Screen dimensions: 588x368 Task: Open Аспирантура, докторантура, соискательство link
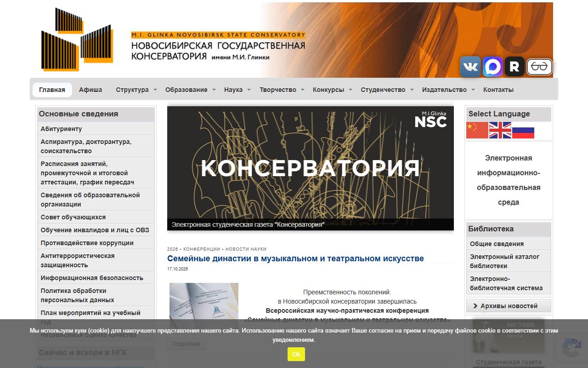pyautogui.click(x=96, y=146)
